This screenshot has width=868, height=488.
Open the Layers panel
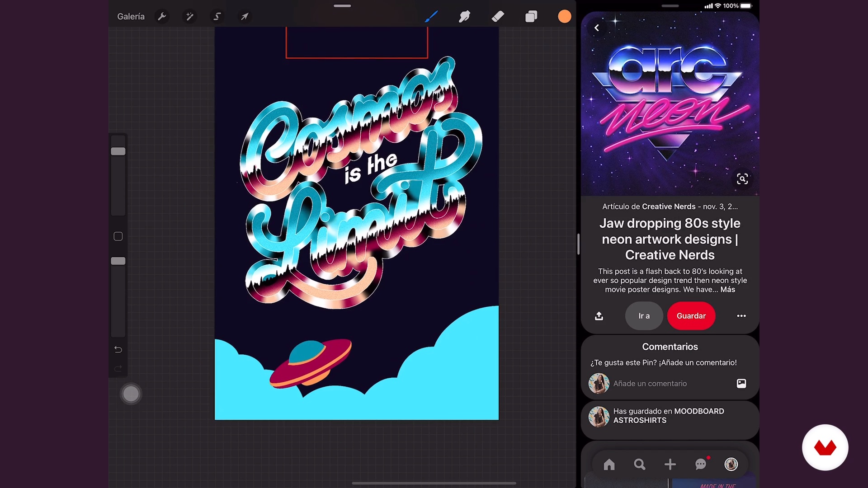[531, 17]
